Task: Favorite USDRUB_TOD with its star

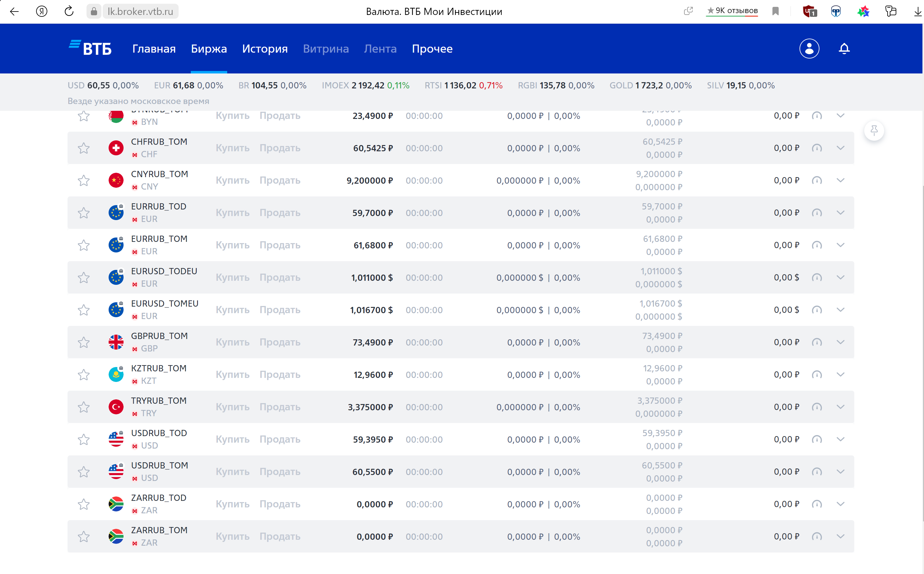Action: (83, 439)
